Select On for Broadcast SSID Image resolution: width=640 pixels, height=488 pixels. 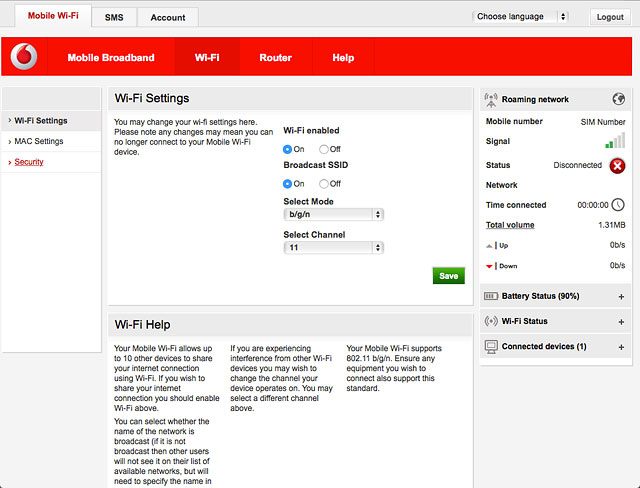[x=288, y=184]
